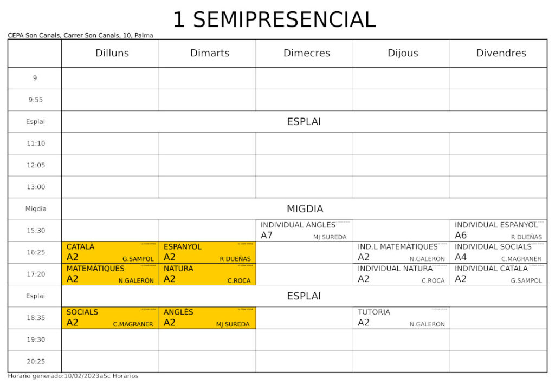Select the TUTORIA cell on Dijous
Image resolution: width=555 pixels, height=392 pixels.
click(x=402, y=318)
